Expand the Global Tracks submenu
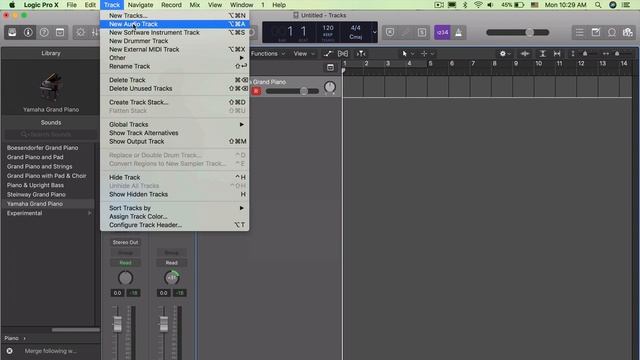 pyautogui.click(x=175, y=124)
